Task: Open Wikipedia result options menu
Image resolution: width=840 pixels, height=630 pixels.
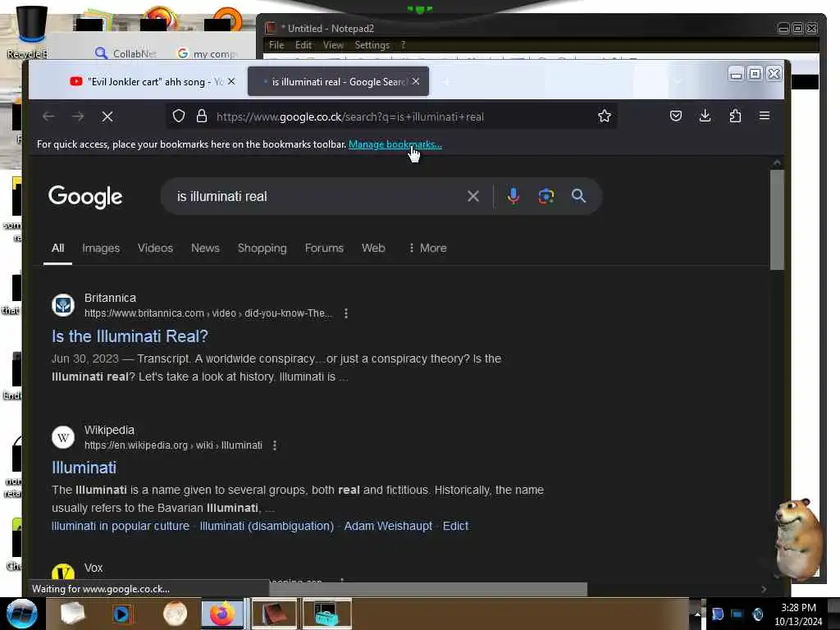Action: click(275, 445)
